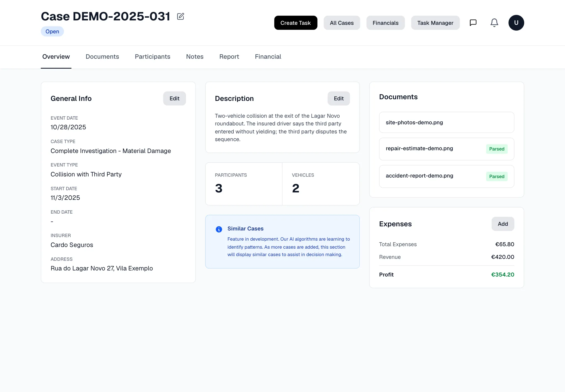Switch to the Participants tab
Viewport: 565px width, 392px height.
[x=153, y=57]
